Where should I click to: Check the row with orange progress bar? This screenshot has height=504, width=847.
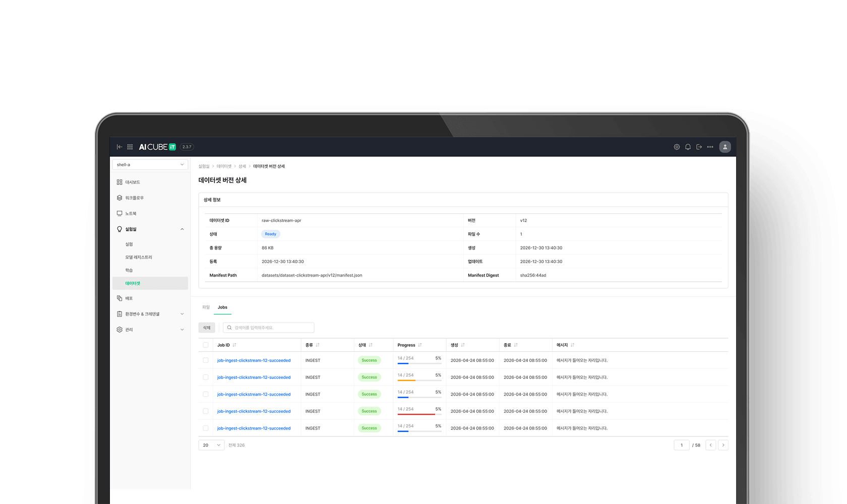206,377
